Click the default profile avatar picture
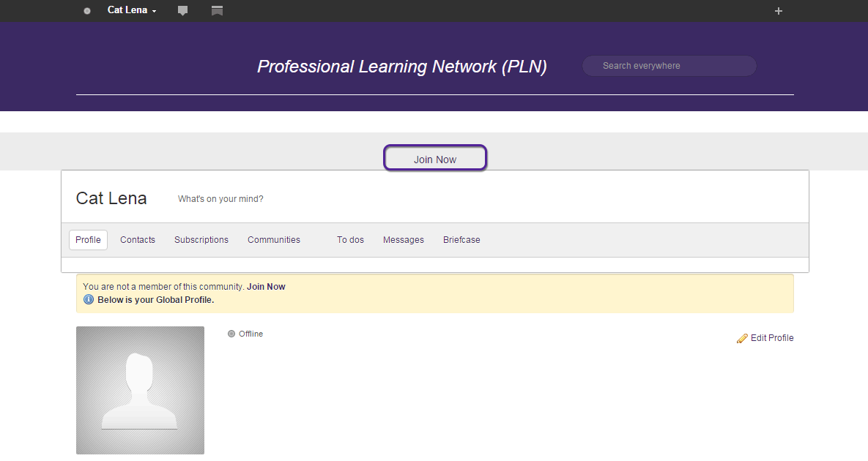Screen dimensions: 868x461 click(140, 390)
